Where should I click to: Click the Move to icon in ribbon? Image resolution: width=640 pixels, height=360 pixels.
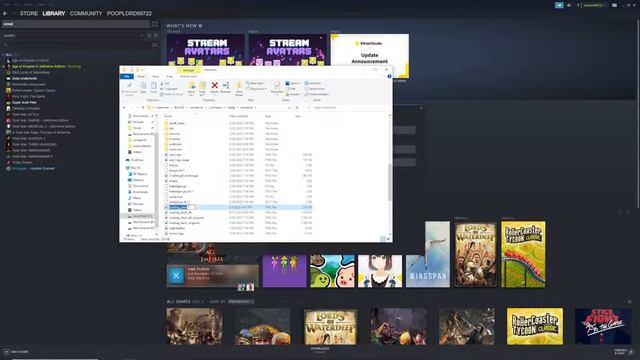click(x=191, y=88)
